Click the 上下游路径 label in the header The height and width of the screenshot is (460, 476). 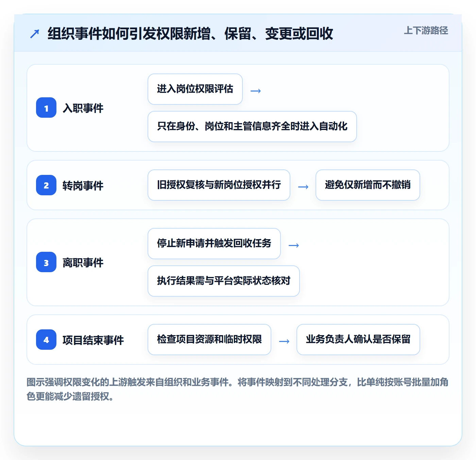click(x=426, y=31)
